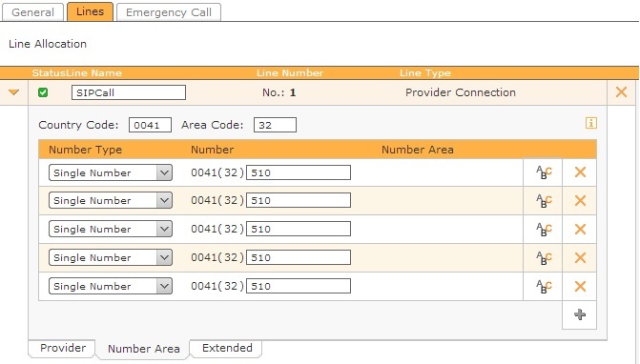Delete the fifth number row with X
The height and width of the screenshot is (364, 640).
580,286
